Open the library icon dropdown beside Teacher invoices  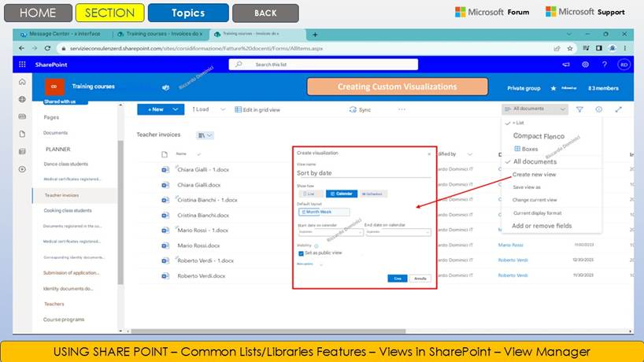pyautogui.click(x=205, y=135)
